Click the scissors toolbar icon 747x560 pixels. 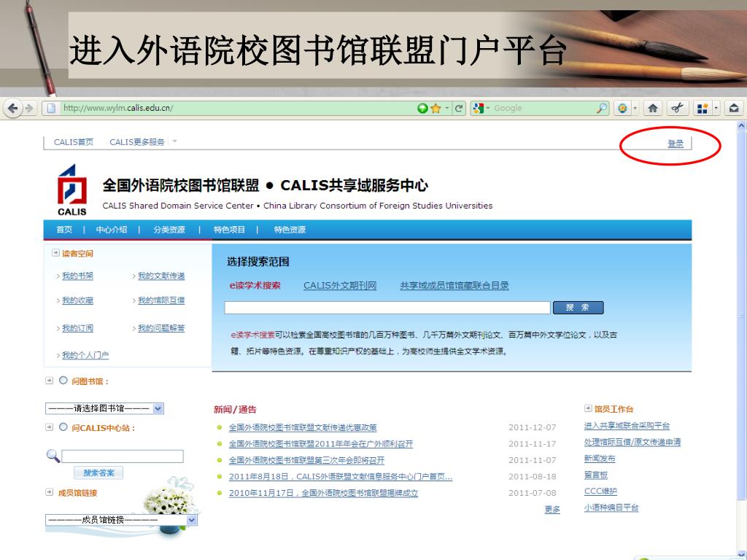coord(677,108)
